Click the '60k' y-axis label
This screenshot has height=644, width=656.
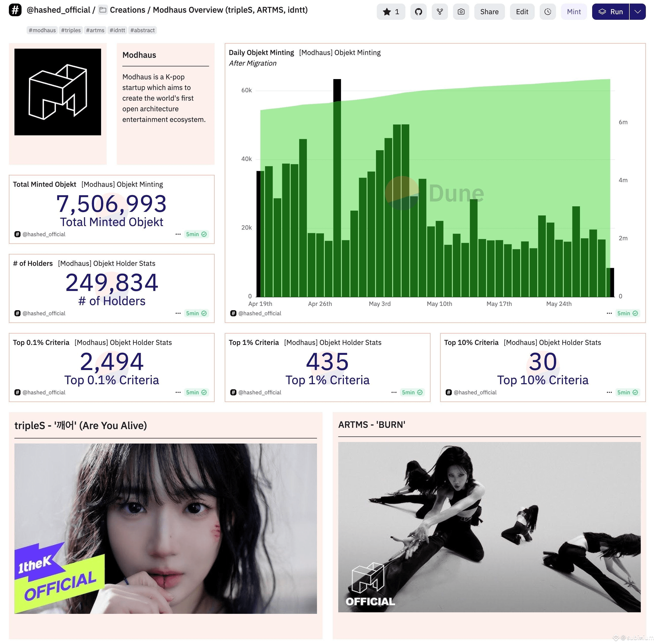247,90
